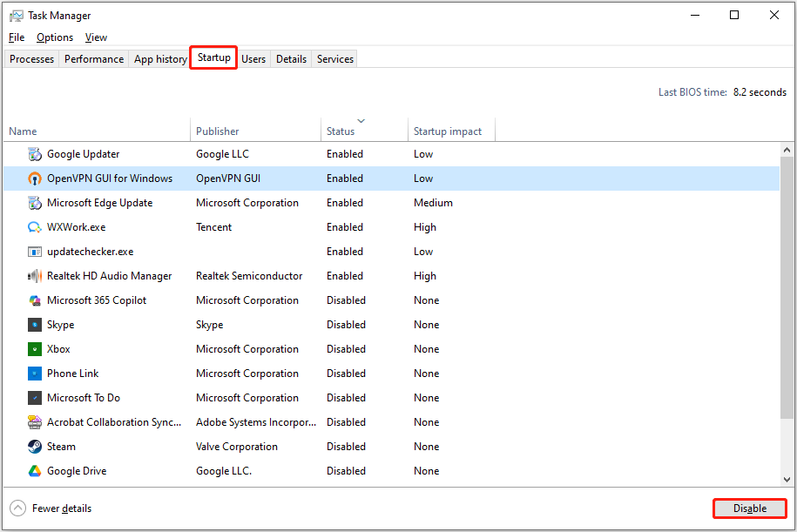
Task: Click the Google Updater icon
Action: pos(35,154)
